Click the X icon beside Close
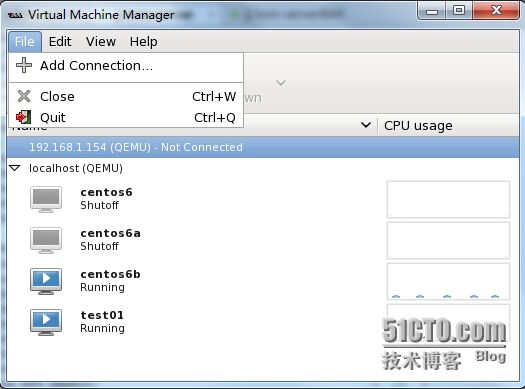 (x=24, y=96)
